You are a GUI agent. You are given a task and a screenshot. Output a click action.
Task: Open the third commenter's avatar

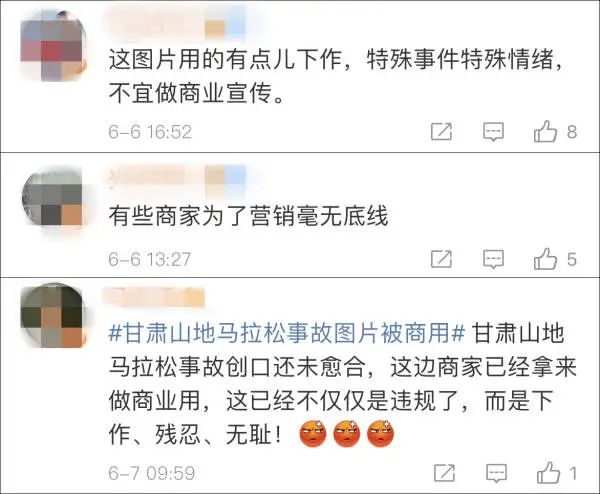[52, 315]
